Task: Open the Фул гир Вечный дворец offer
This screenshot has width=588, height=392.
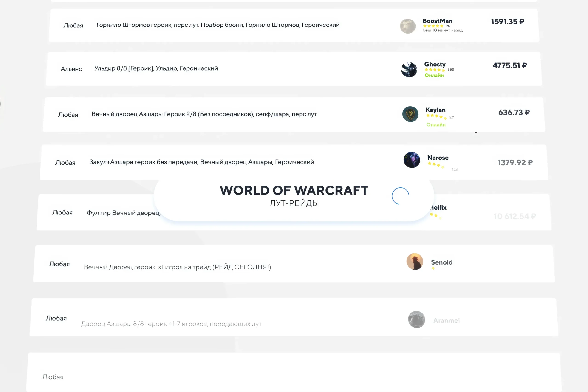Action: (124, 213)
